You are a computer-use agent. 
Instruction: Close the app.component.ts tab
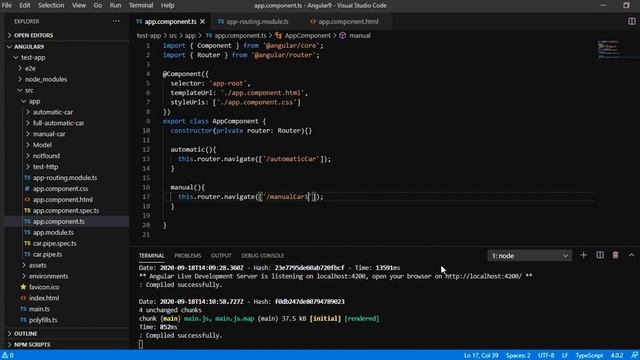pos(202,22)
